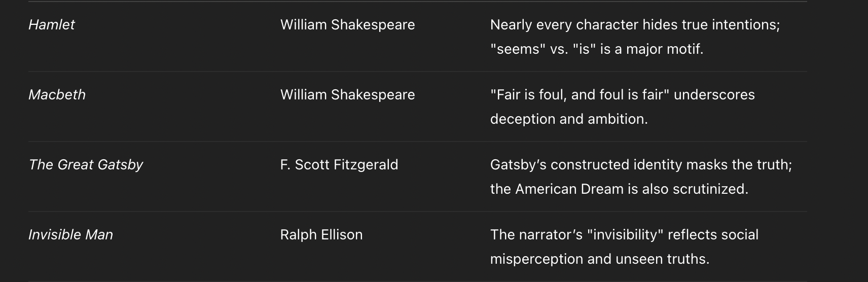Click the Hamlet title cell
The image size is (868, 282).
tap(51, 24)
